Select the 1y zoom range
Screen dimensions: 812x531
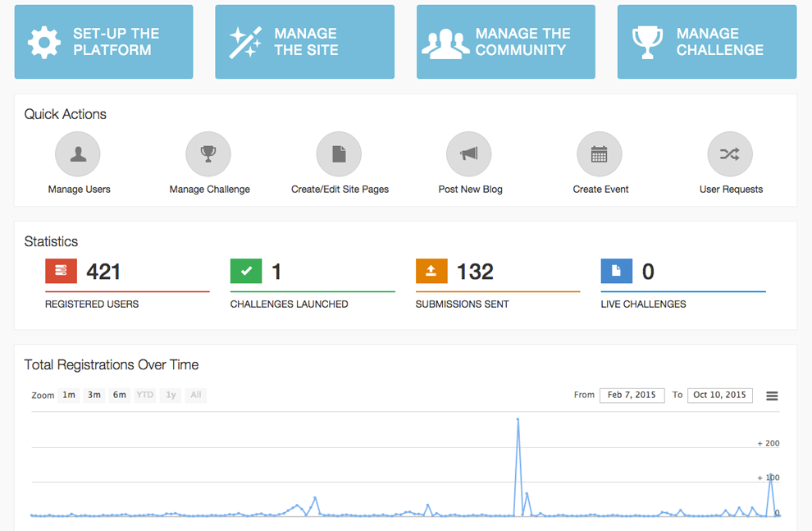pos(171,395)
